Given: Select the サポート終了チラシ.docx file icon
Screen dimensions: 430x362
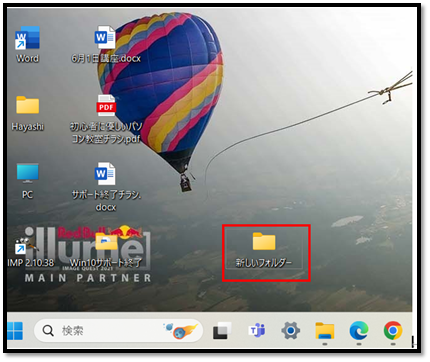Looking at the screenshot, I should click(105, 173).
